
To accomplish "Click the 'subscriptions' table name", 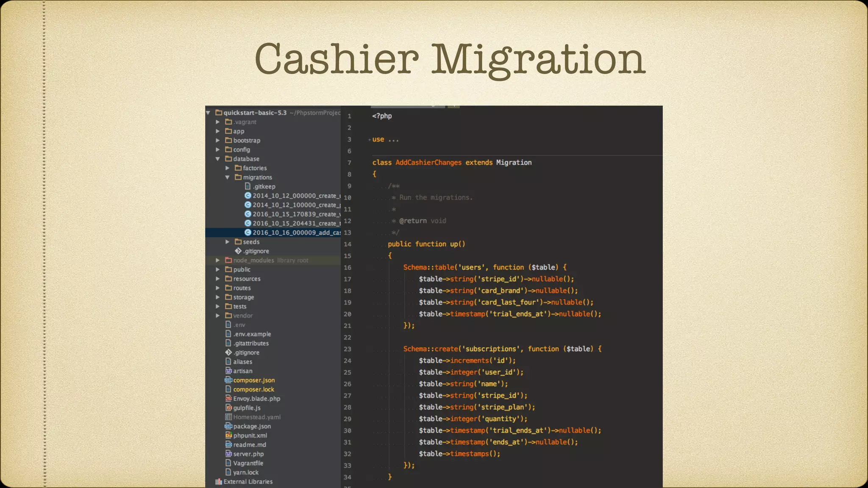I will click(491, 349).
